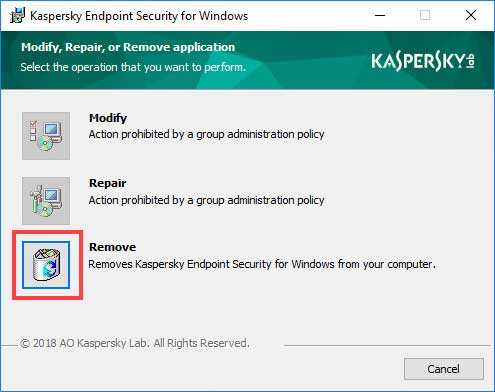Click the Kaspersky Lab logo in the header

click(x=423, y=61)
